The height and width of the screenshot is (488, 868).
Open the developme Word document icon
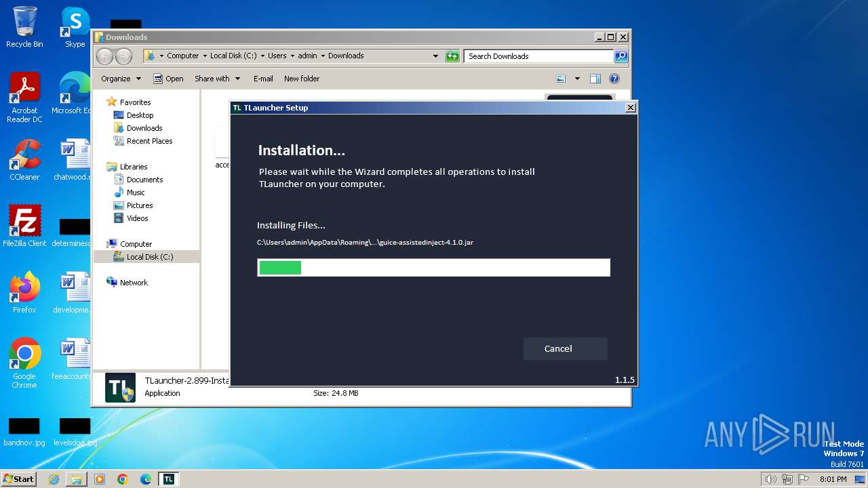point(73,293)
